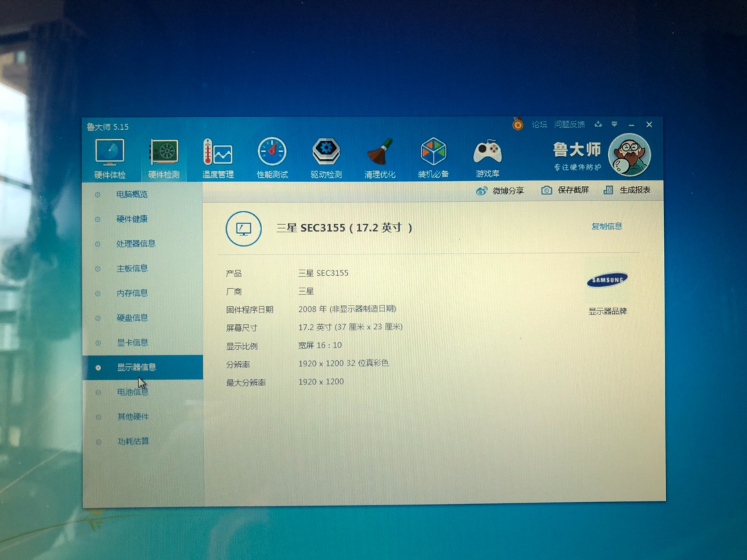Share via 微博分享
747x560 pixels.
tap(500, 191)
